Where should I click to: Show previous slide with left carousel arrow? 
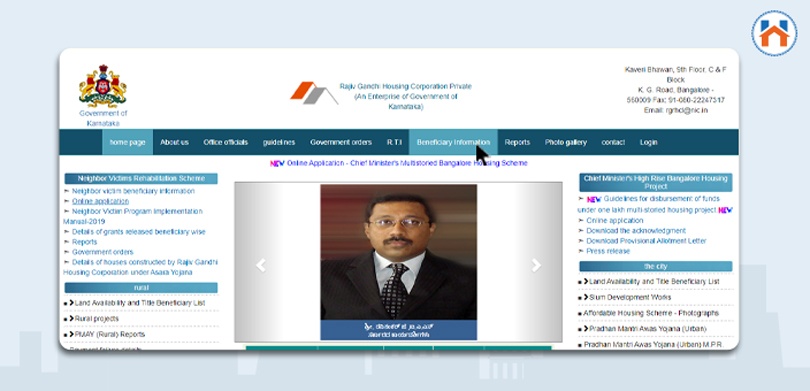point(261,265)
